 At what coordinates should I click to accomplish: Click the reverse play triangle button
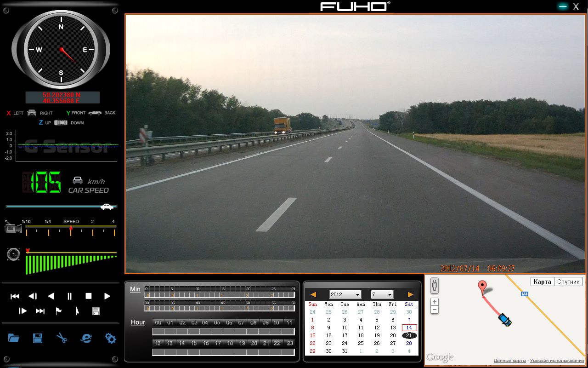pyautogui.click(x=51, y=296)
